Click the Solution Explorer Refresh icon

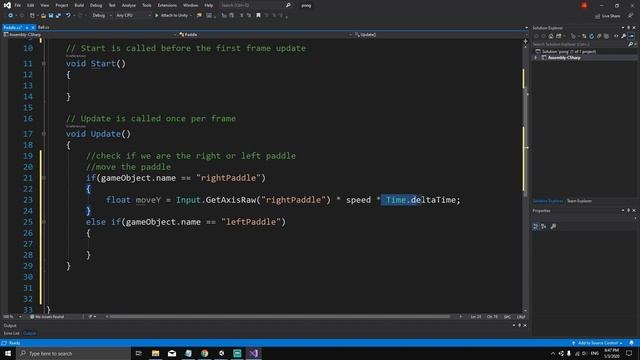591,36
